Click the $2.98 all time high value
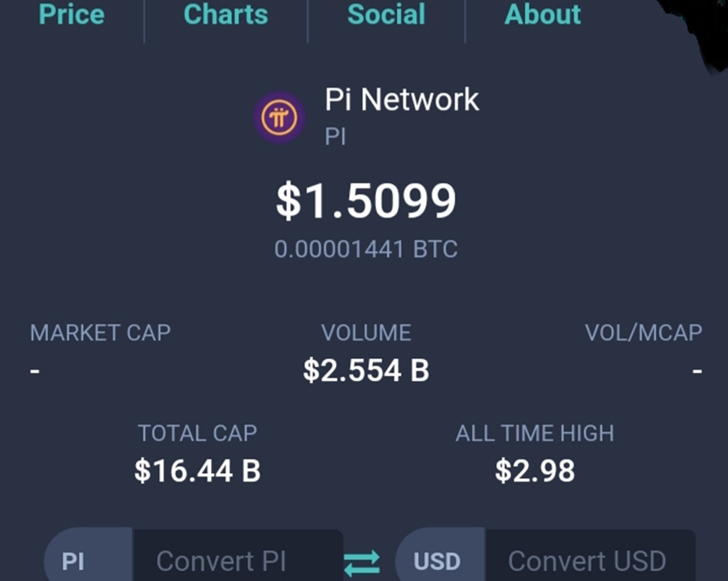This screenshot has width=728, height=581. coord(535,471)
